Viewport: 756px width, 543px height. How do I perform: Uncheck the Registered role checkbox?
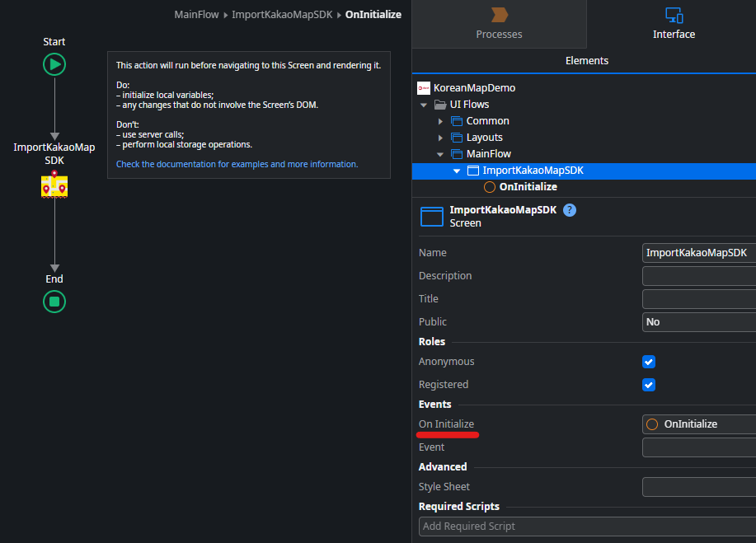(649, 385)
